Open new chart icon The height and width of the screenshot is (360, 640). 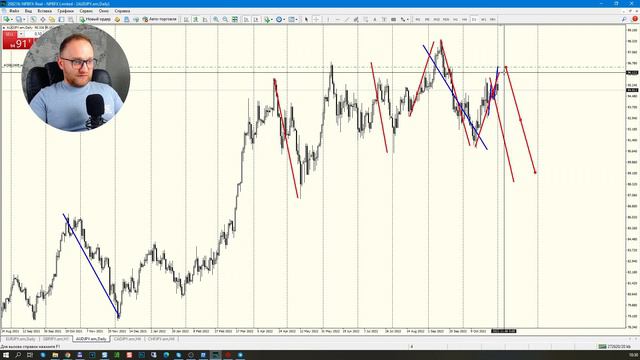click(6, 19)
